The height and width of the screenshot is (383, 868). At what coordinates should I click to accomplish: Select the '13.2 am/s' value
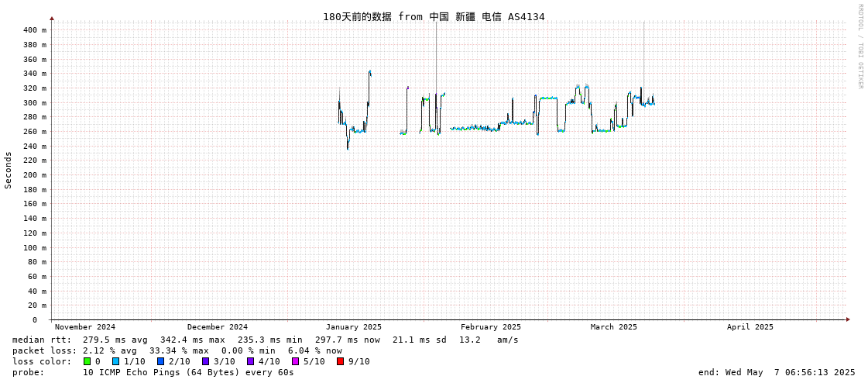tap(489, 340)
